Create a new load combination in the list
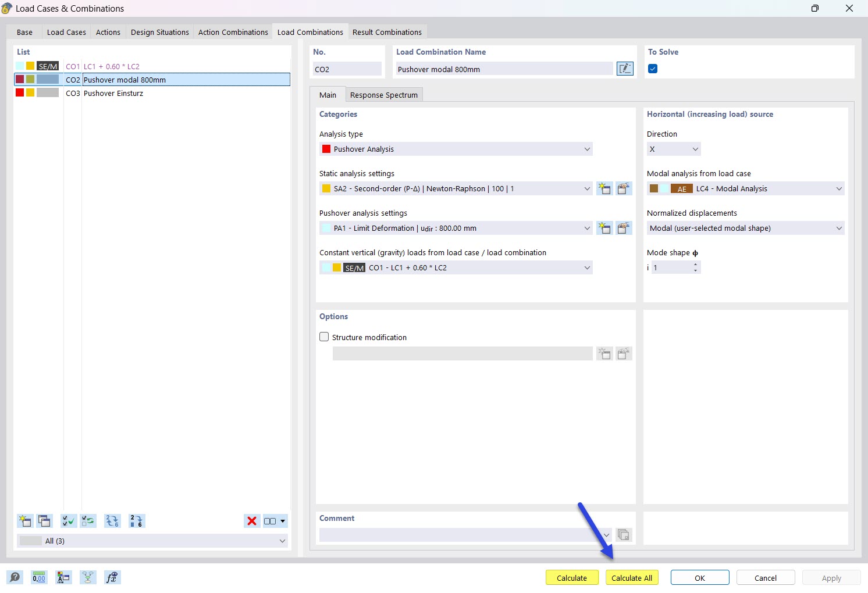Image resolution: width=868 pixels, height=593 pixels. click(x=24, y=521)
